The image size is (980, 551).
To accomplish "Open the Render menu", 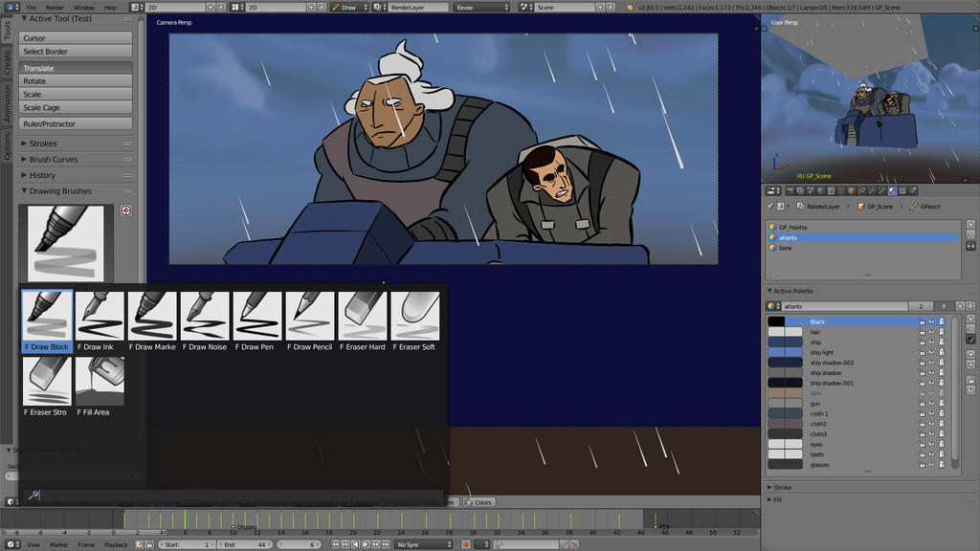I will coord(55,8).
